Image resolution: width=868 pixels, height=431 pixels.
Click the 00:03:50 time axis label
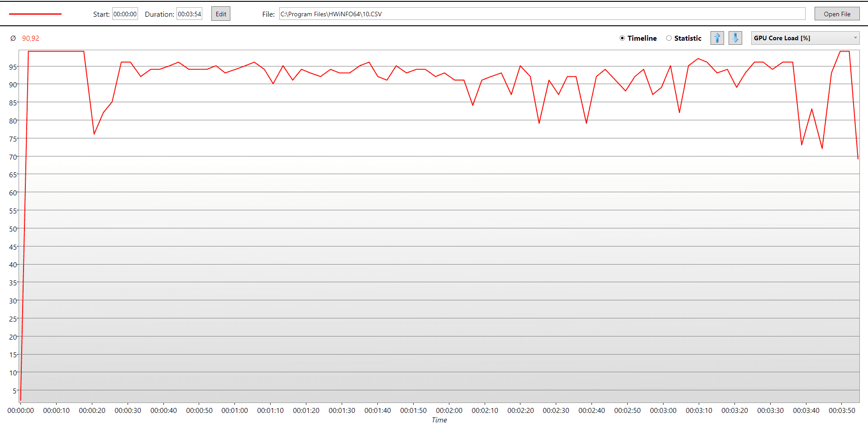coord(842,411)
